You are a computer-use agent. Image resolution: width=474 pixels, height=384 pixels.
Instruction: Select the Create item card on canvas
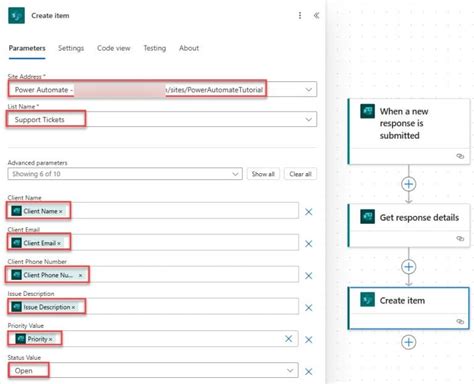409,308
